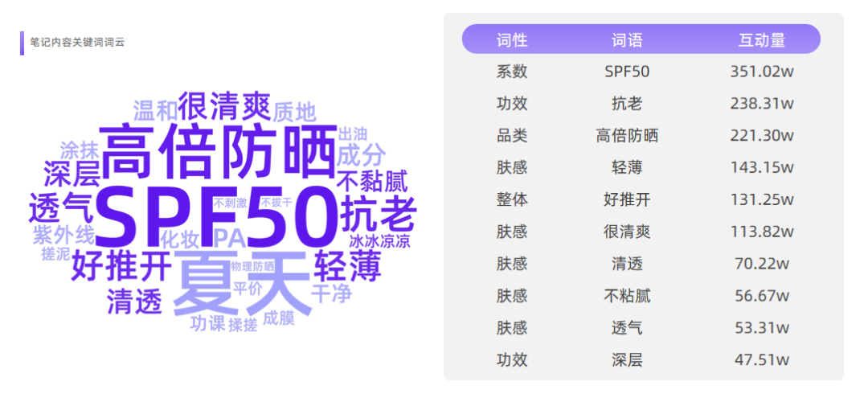Click the 系数 cell in the table

coord(512,72)
